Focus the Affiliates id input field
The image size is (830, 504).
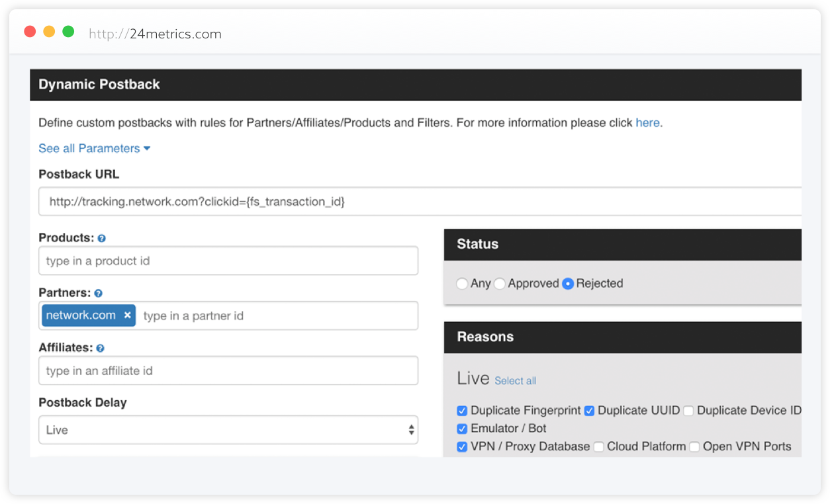pos(228,371)
